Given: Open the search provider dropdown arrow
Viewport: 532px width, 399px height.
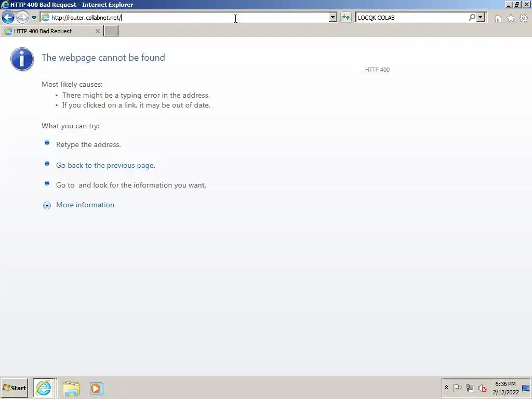Looking at the screenshot, I should (481, 17).
